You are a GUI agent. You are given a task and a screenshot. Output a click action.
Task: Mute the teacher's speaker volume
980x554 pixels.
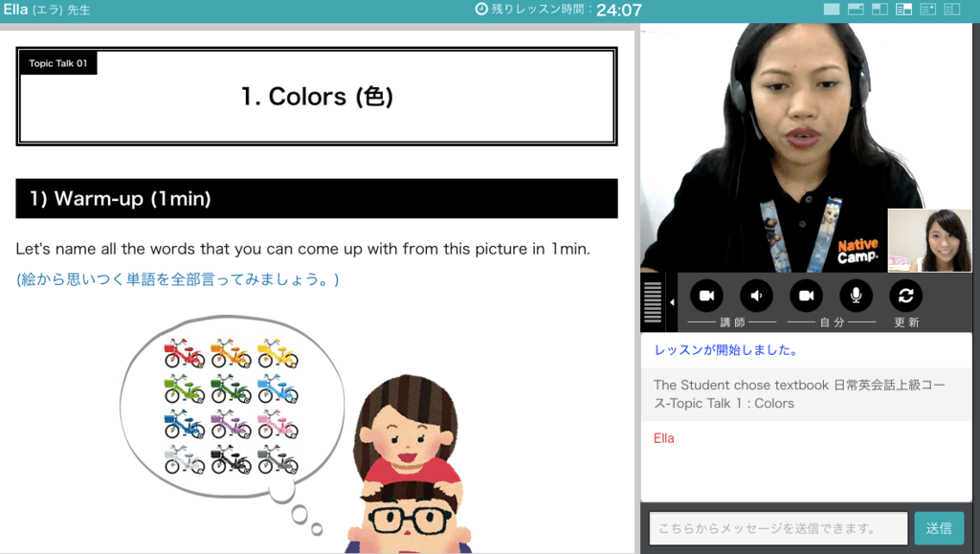pyautogui.click(x=756, y=296)
